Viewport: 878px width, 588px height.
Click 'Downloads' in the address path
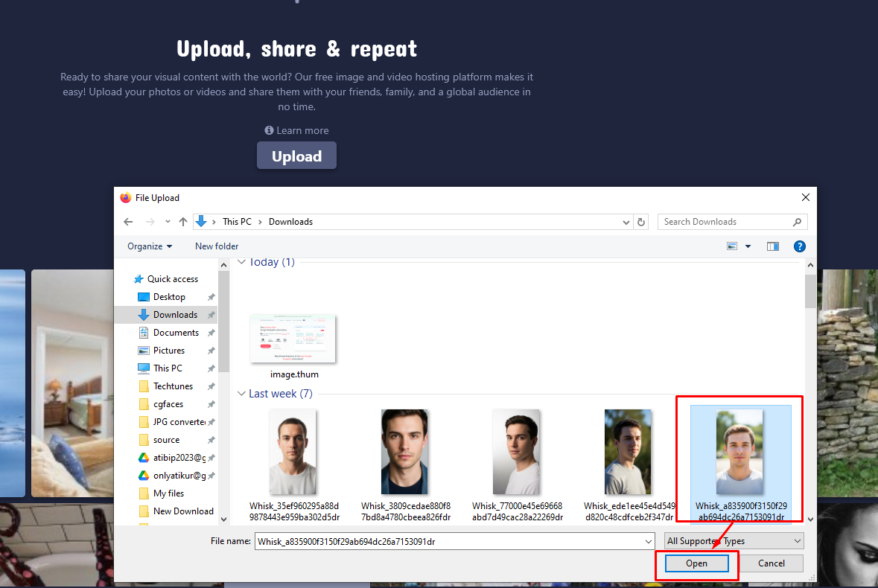click(x=290, y=222)
